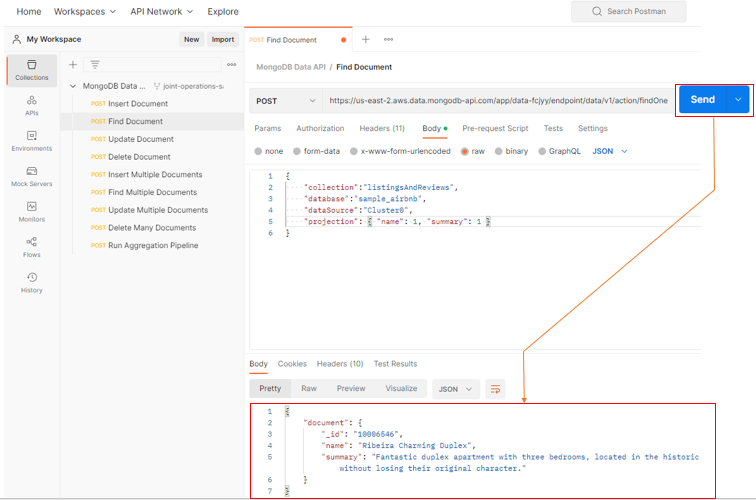Image resolution: width=756 pixels, height=500 pixels.
Task: Switch response view to Preview
Action: point(351,389)
